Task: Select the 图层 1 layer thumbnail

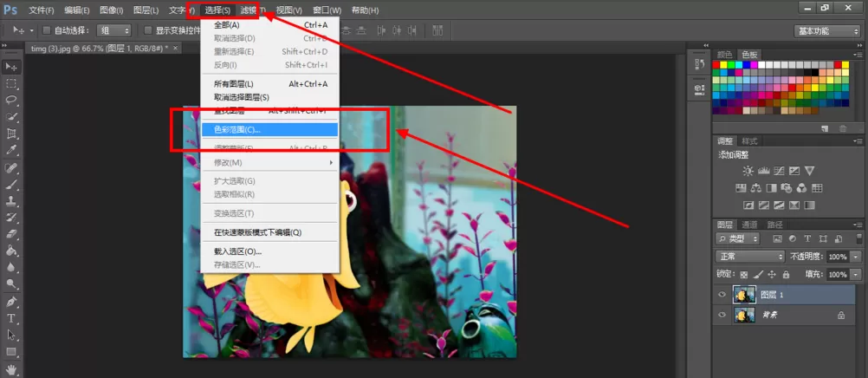Action: (744, 295)
